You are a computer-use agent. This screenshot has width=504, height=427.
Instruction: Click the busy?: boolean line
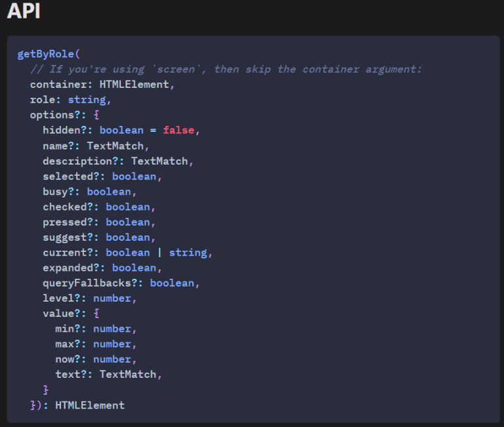90,192
